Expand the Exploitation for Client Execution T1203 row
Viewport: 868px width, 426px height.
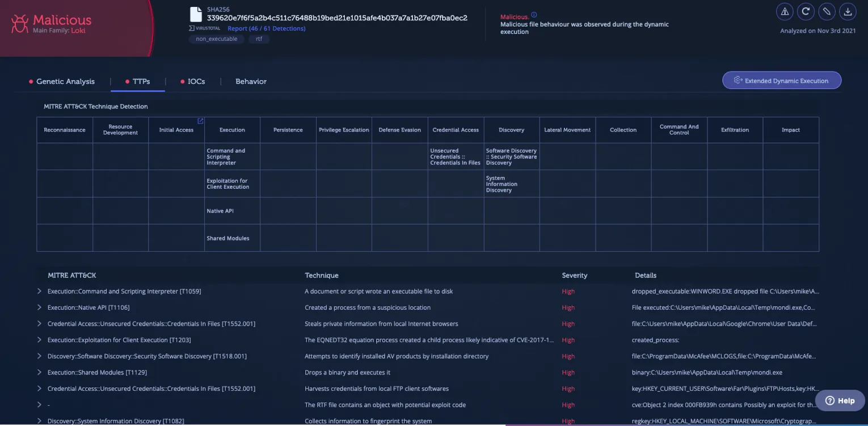click(x=39, y=340)
